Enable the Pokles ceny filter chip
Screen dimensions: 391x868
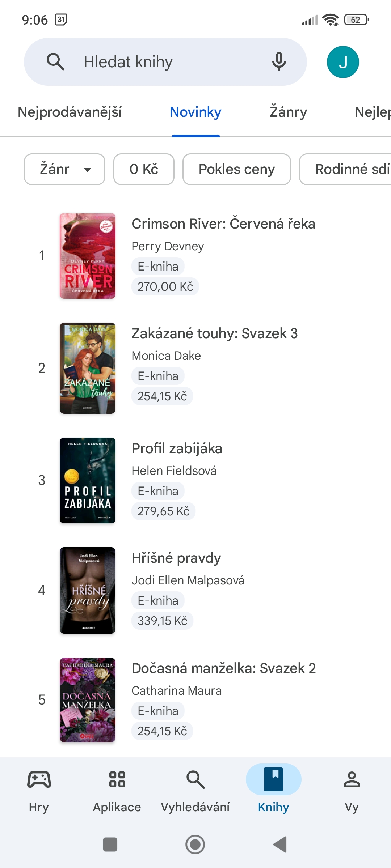(x=236, y=169)
